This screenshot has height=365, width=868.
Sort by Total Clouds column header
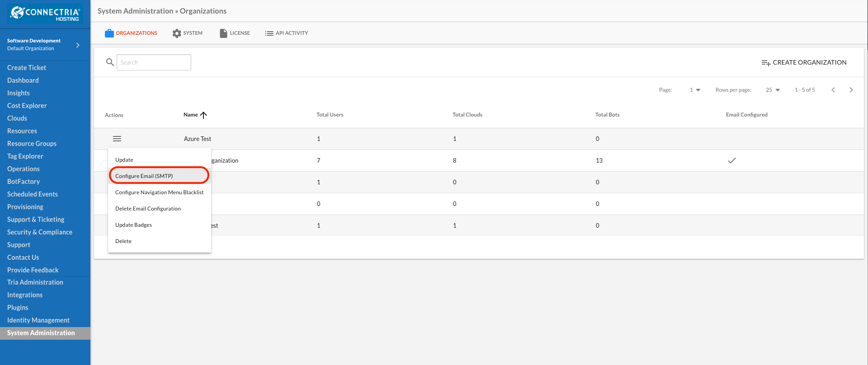(x=467, y=115)
